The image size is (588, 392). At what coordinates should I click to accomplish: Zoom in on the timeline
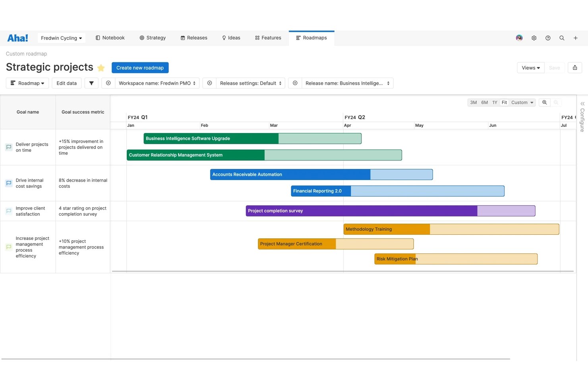click(545, 102)
